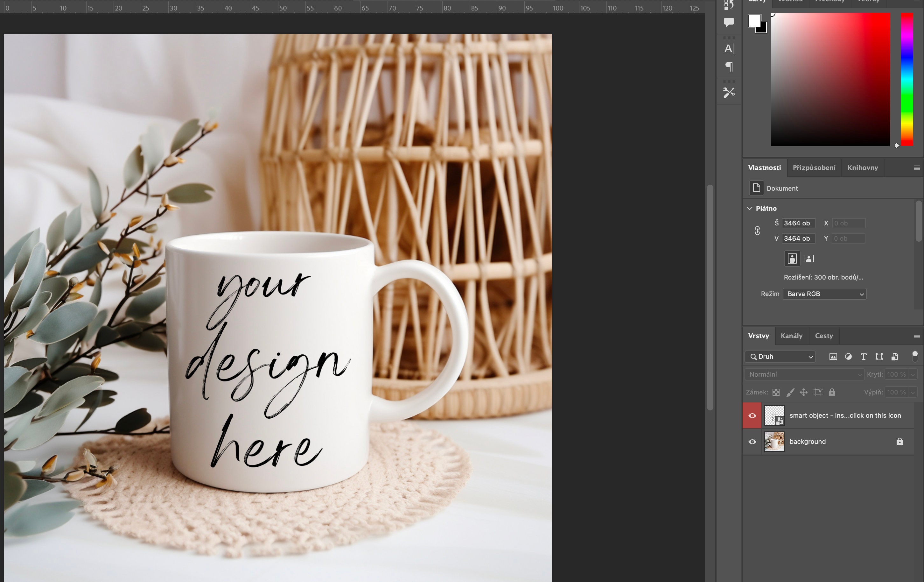Unlock the background layer
This screenshot has width=924, height=582.
click(x=900, y=442)
